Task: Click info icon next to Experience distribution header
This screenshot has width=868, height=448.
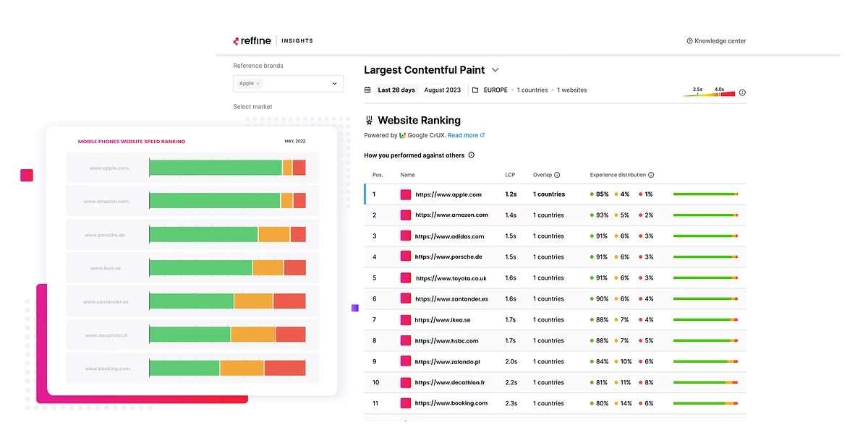Action: pyautogui.click(x=651, y=175)
